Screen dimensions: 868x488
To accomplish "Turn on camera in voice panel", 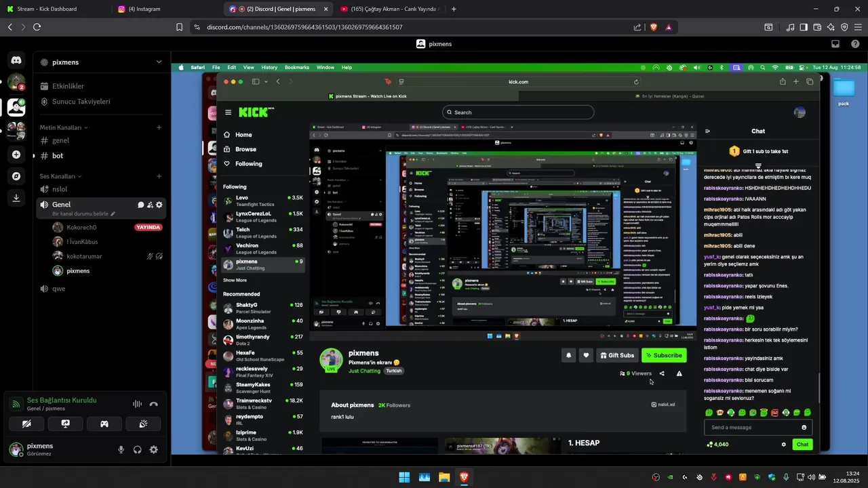I will pyautogui.click(x=26, y=424).
